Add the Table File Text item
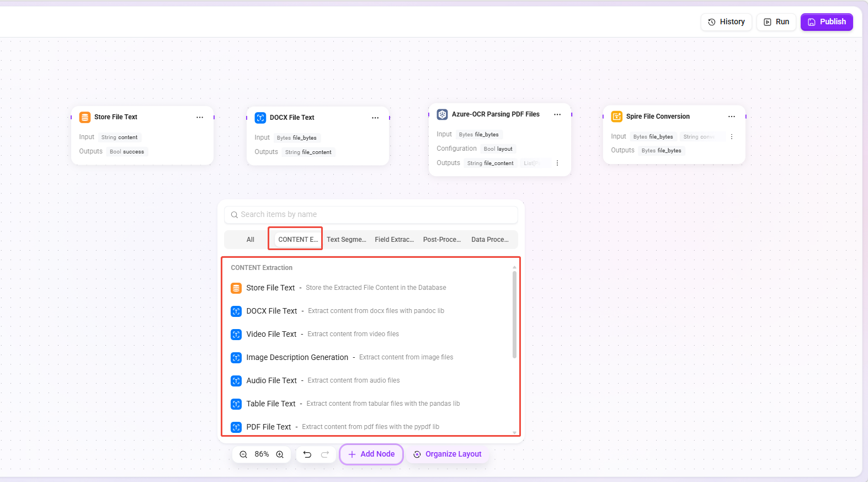The image size is (868, 482). click(370, 404)
